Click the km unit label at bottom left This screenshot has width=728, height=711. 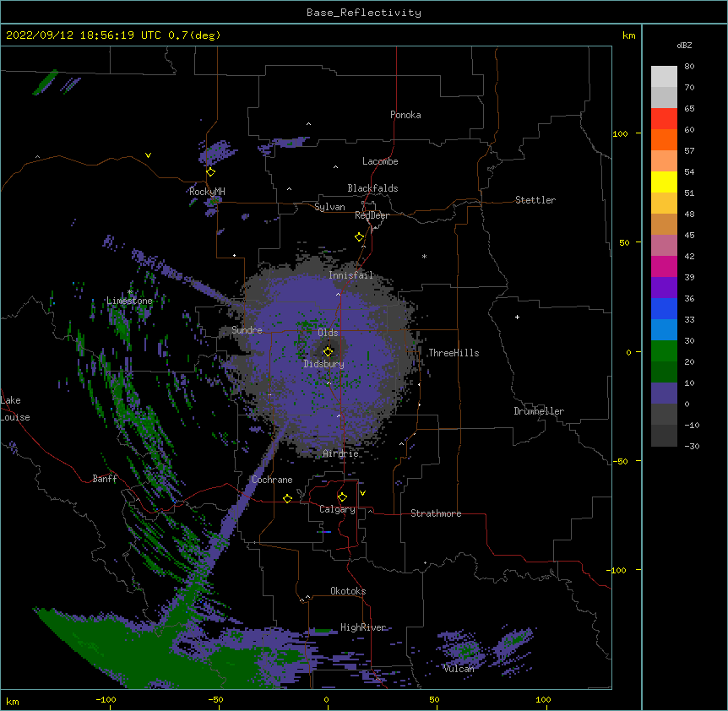(13, 701)
